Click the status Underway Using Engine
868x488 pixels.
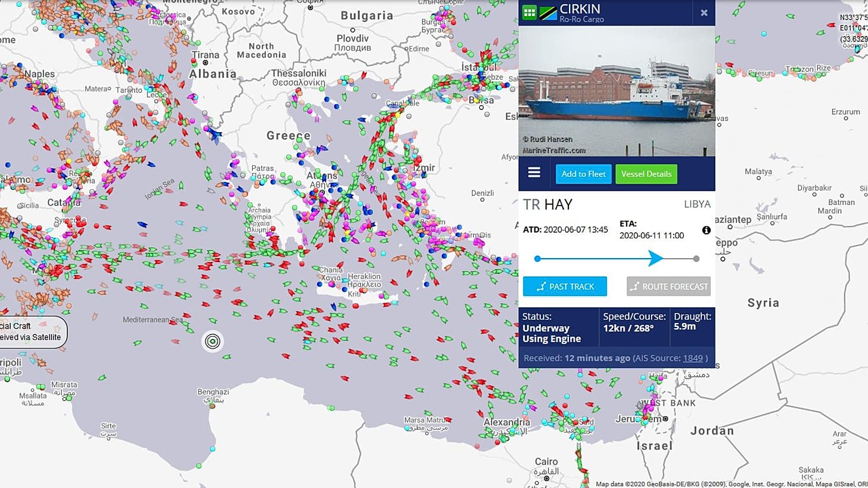tap(552, 333)
